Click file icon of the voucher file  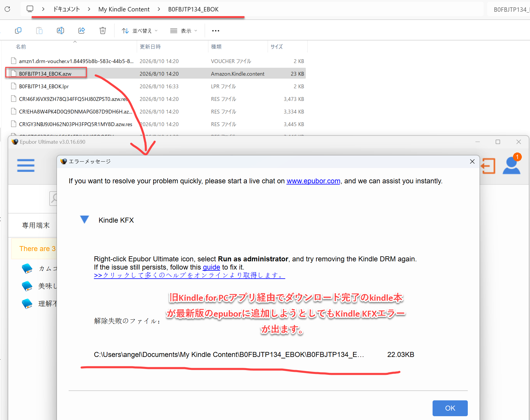tap(13, 61)
